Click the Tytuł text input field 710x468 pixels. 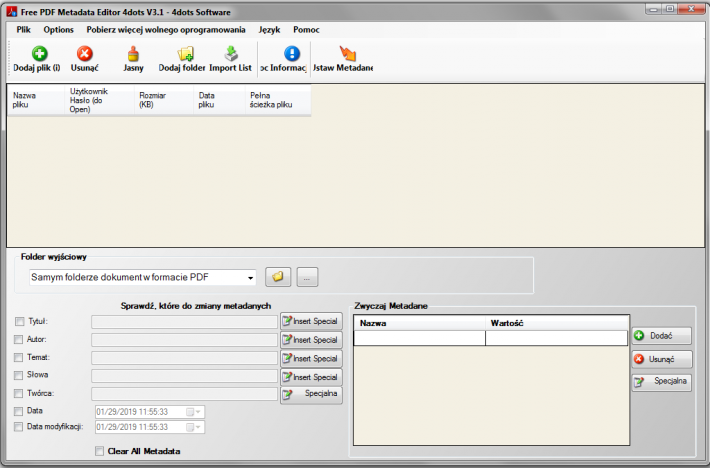click(x=184, y=322)
